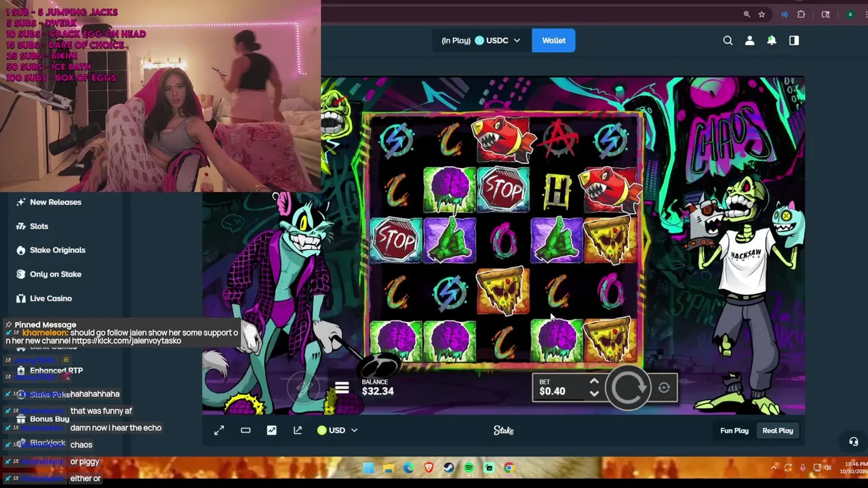Viewport: 868px width, 488px height.
Task: Click chat message "either or"
Action: point(85,479)
